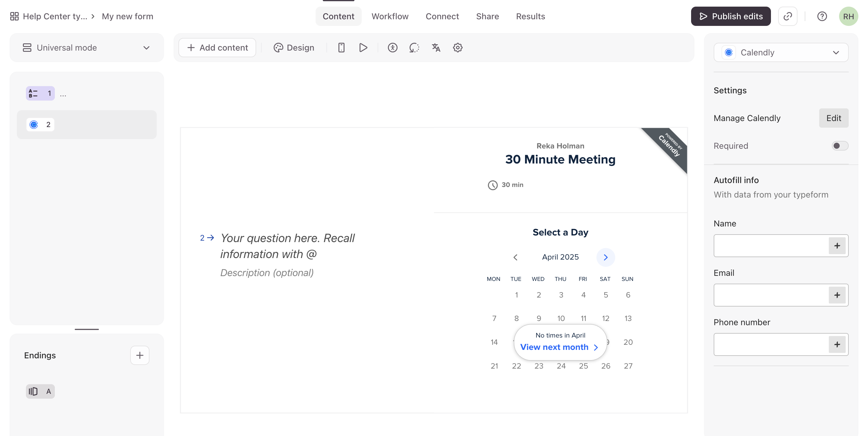Go to previous month in calendar
This screenshot has width=868, height=436.
pyautogui.click(x=515, y=257)
